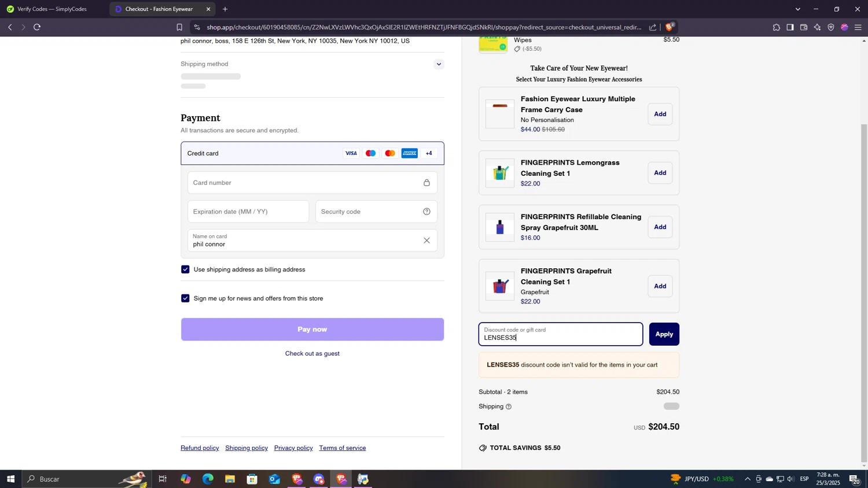This screenshot has height=488, width=868.
Task: Open the notification center icon
Action: click(854, 479)
